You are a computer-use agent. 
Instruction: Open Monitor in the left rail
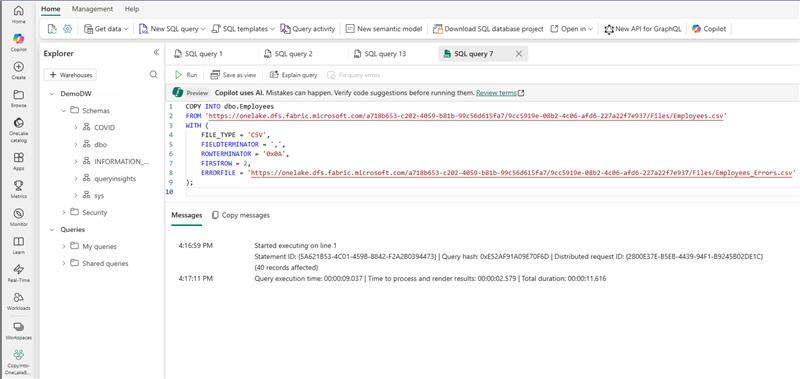18,217
